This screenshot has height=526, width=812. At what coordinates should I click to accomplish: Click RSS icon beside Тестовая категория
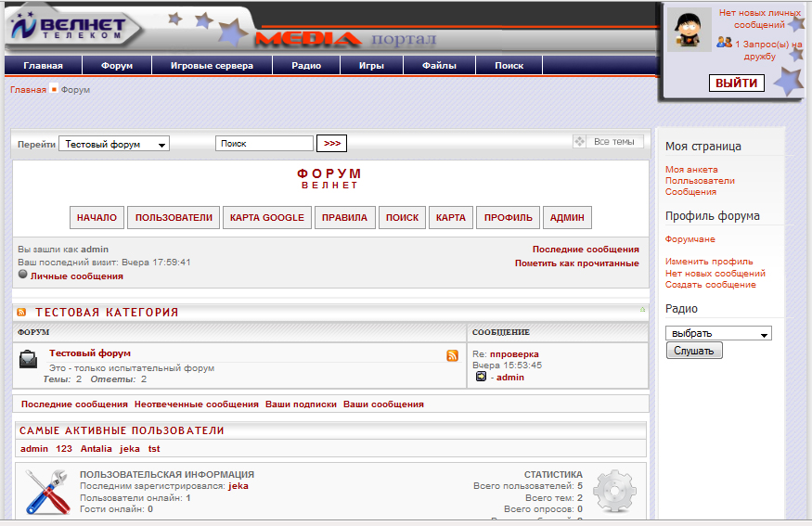coord(21,312)
